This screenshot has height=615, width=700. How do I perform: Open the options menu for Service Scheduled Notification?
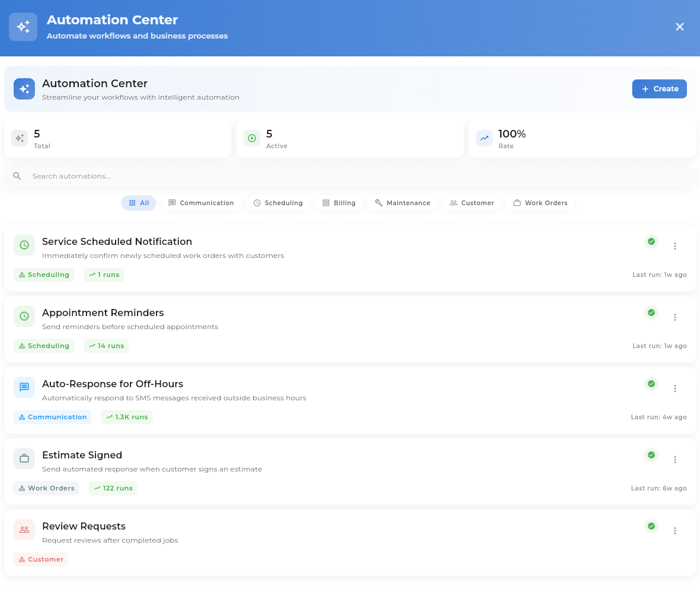pos(675,246)
